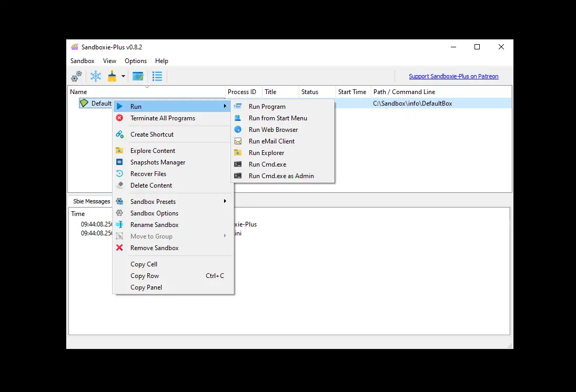Click the Run Program icon in the submenu
Image resolution: width=576 pixels, height=392 pixels.
click(x=238, y=106)
